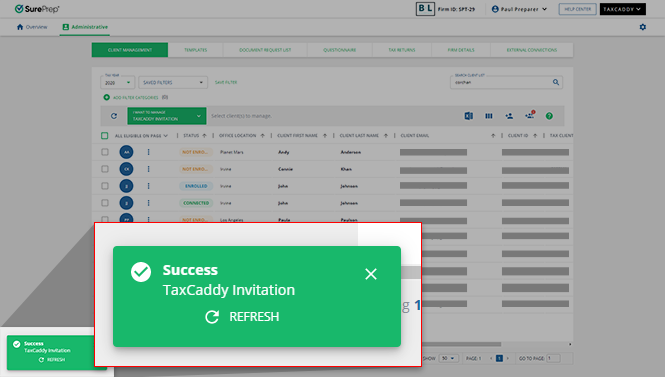Click the page 1 button in pagination
The height and width of the screenshot is (377, 665).
tap(499, 358)
